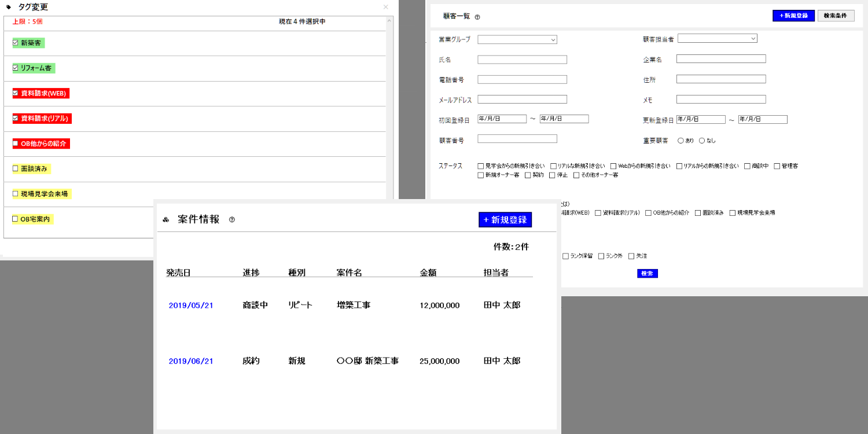Click the 〇〇邸 新築工事 案件名 cell
The image size is (868, 434).
point(367,361)
